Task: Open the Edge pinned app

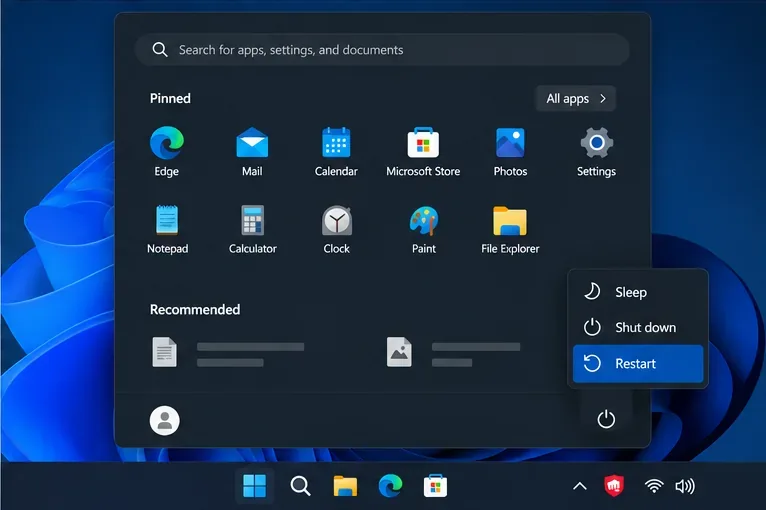Action: point(167,152)
